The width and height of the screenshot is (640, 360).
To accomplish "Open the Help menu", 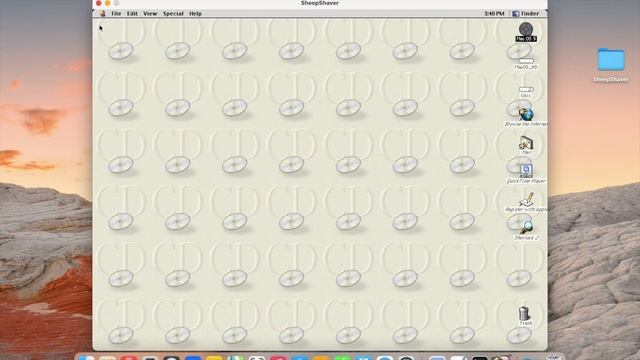I will point(195,13).
